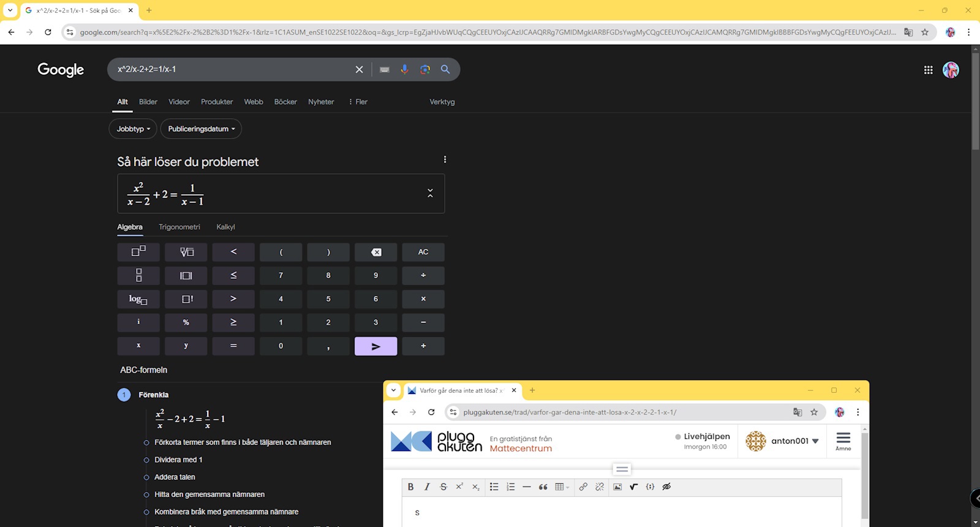Click the Google search input field
The width and height of the screenshot is (980, 527).
[x=233, y=70]
